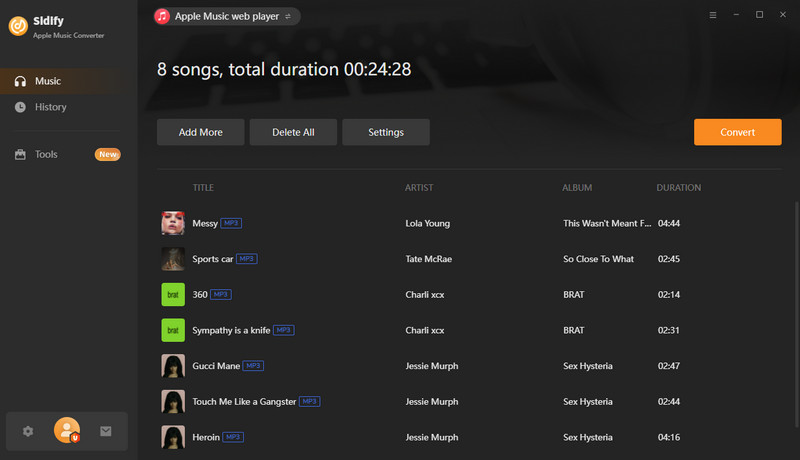Screen dimensions: 800x460
Task: Click the MP3 tag next to Gucci Mane
Action: (x=253, y=366)
